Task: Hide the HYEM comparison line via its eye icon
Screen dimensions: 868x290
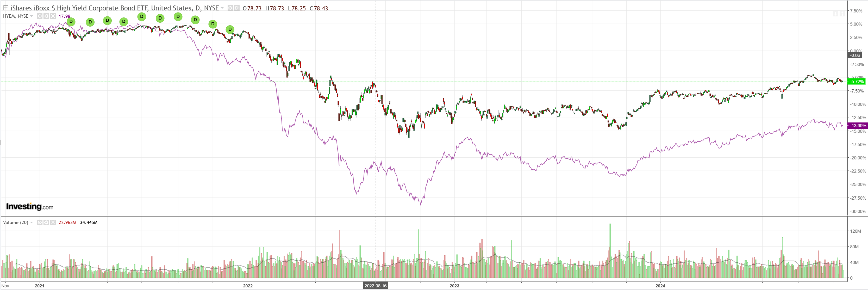Action: point(40,16)
